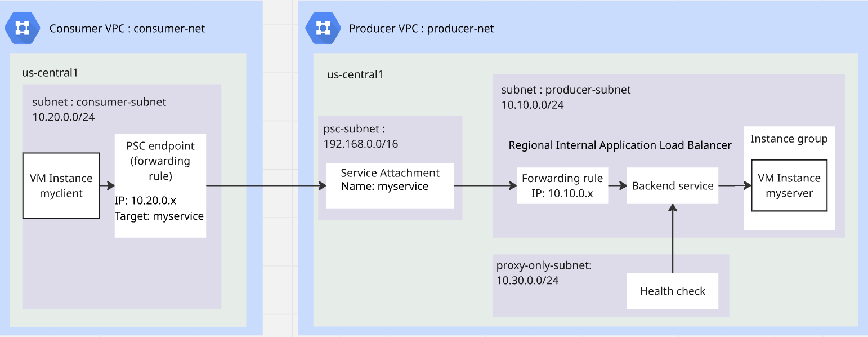Select the psc-subnet 192.168.0.0/16 label

(361, 136)
